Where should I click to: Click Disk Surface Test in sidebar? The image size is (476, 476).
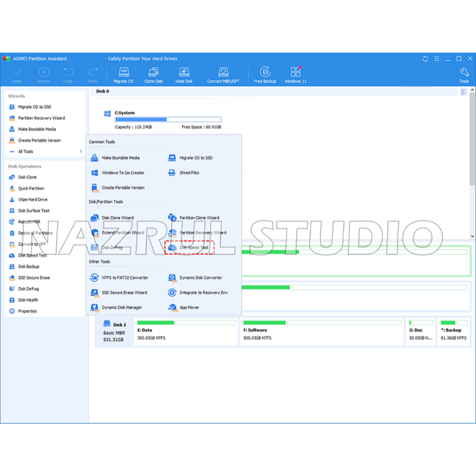(x=33, y=211)
